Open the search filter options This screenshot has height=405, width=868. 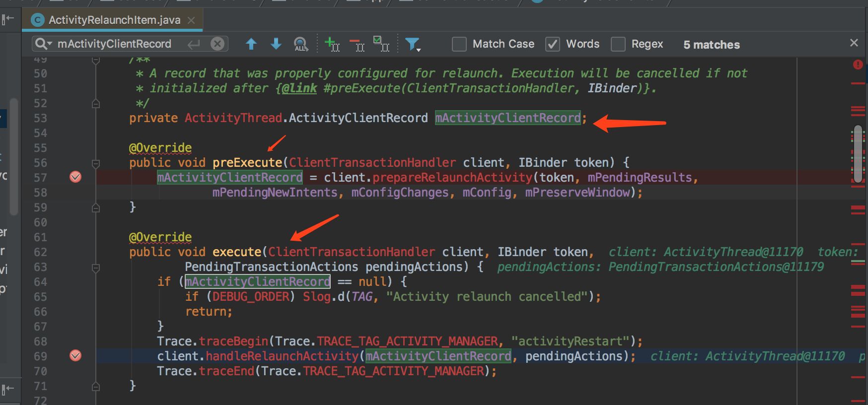tap(413, 44)
